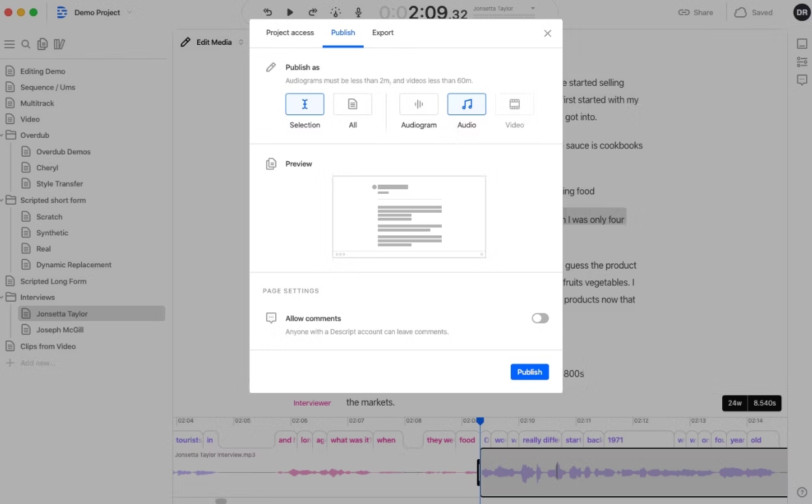Open the Clips from Video composition
This screenshot has height=504, width=812.
[47, 347]
